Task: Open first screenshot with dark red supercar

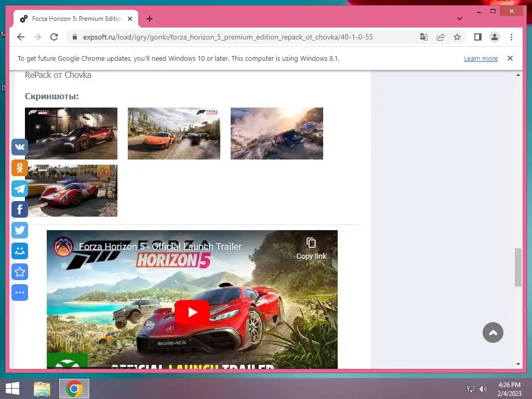Action: (71, 134)
